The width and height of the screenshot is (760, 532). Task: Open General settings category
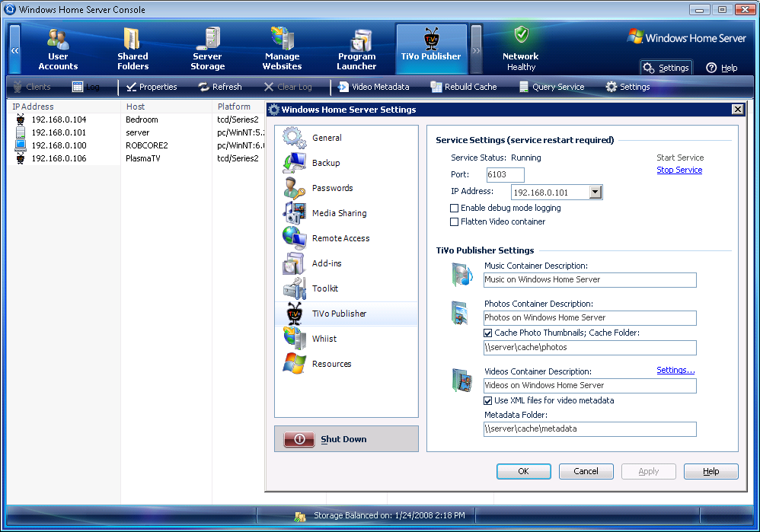pyautogui.click(x=346, y=138)
